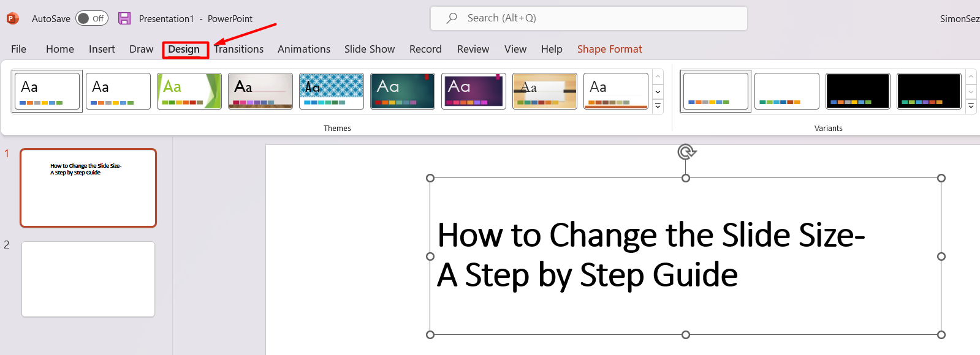Select slide 1 thumbnail in slide panel
This screenshot has height=355, width=980.
(88, 188)
